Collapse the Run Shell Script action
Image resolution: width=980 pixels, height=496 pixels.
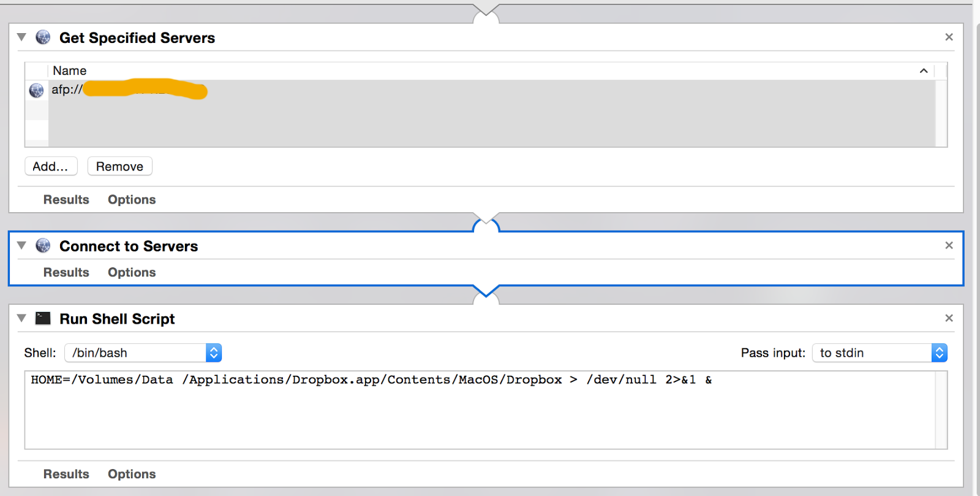[21, 318]
